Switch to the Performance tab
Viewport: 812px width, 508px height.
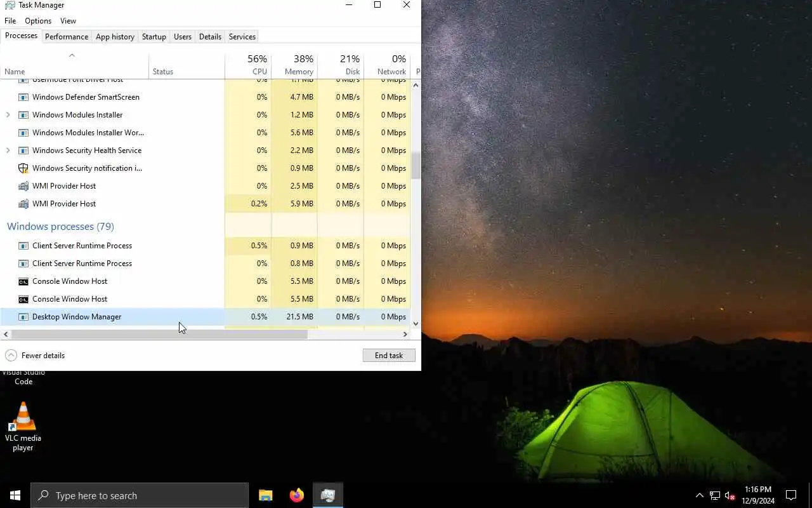[x=67, y=37]
